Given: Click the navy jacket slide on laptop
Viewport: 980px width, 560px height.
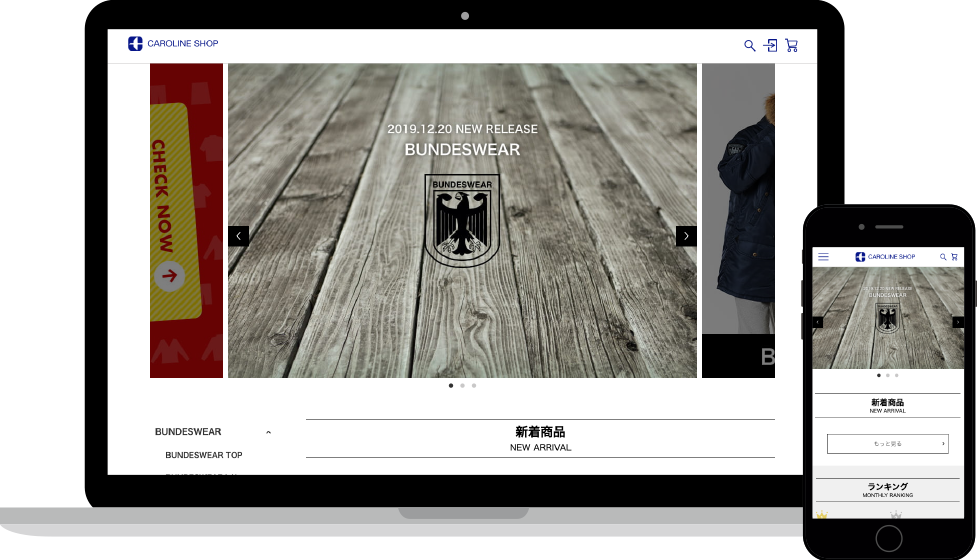Looking at the screenshot, I should pyautogui.click(x=738, y=221).
